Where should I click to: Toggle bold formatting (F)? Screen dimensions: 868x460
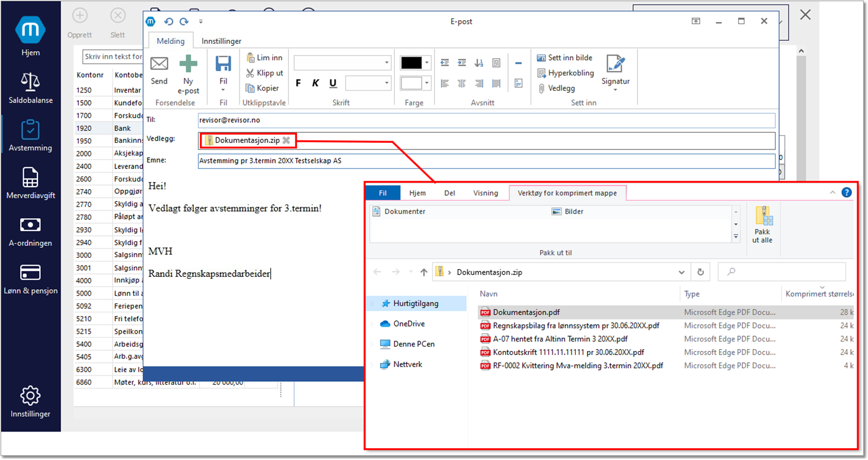click(299, 83)
